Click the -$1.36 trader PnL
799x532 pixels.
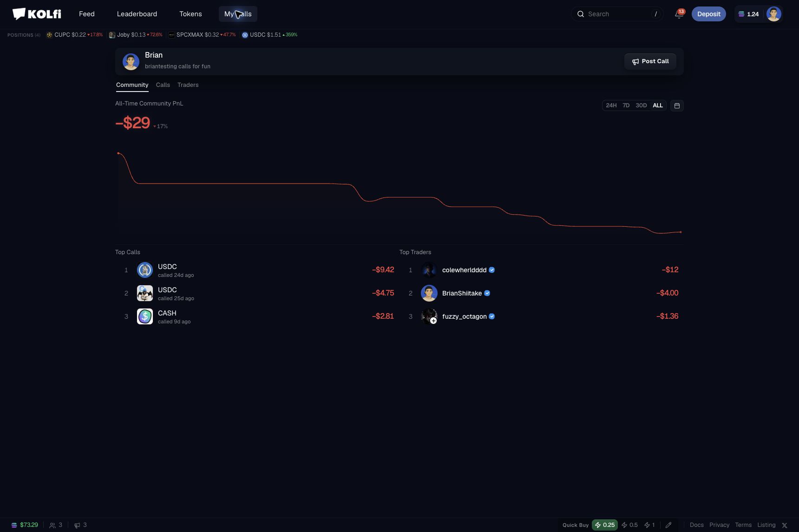click(667, 316)
